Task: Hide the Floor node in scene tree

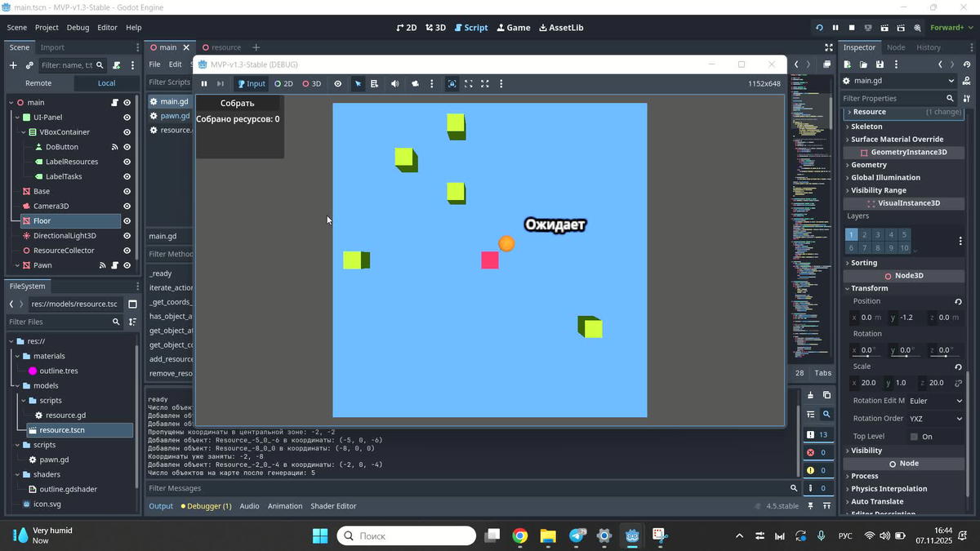Action: pyautogui.click(x=127, y=221)
